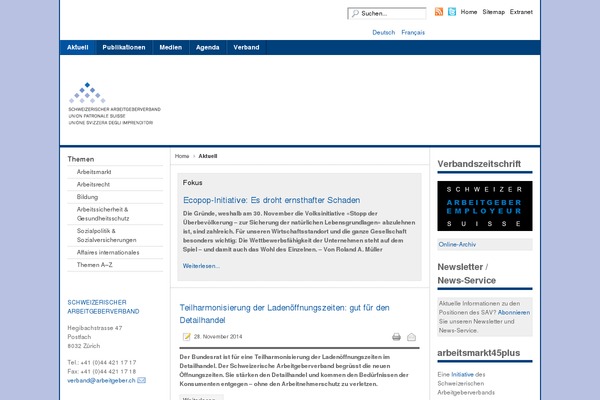Viewport: 600px width, 400px height.
Task: Switch language to Deutsch
Action: [x=383, y=33]
